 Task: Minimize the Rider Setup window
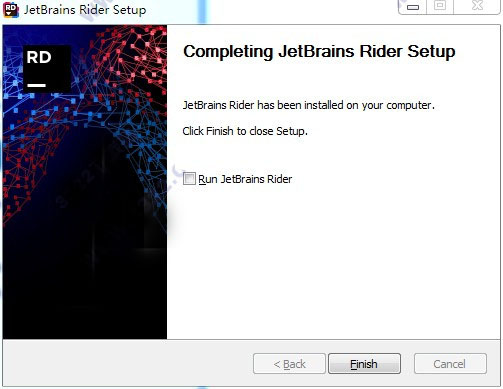pos(413,7)
